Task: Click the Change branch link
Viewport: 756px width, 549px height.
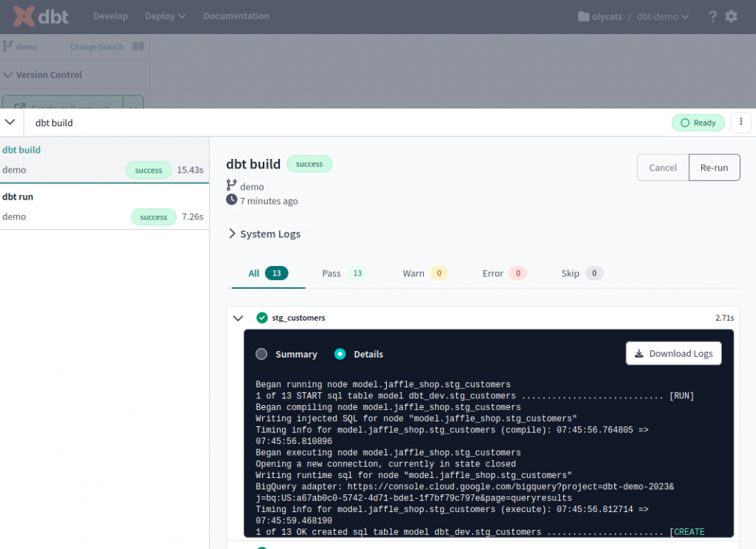Action: tap(97, 47)
